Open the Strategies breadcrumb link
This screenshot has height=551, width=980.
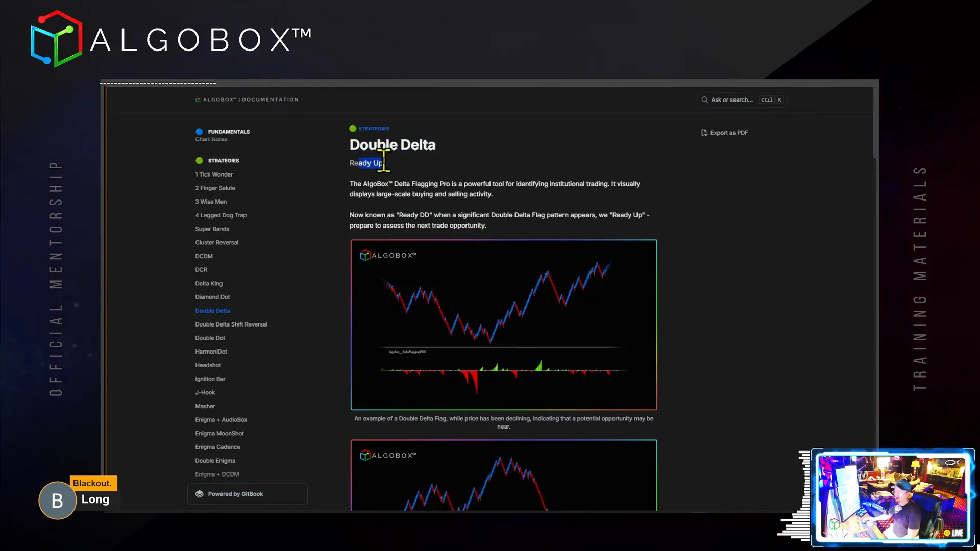click(x=374, y=129)
